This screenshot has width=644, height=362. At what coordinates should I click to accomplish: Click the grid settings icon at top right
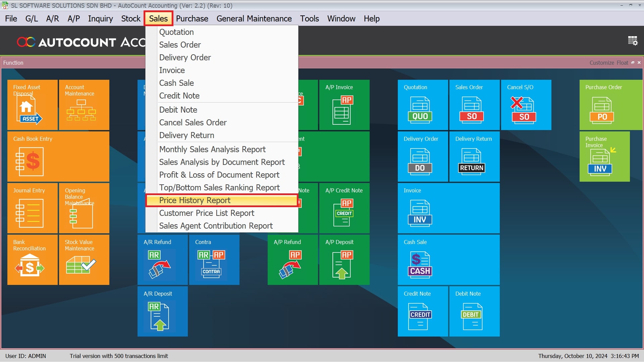[633, 41]
